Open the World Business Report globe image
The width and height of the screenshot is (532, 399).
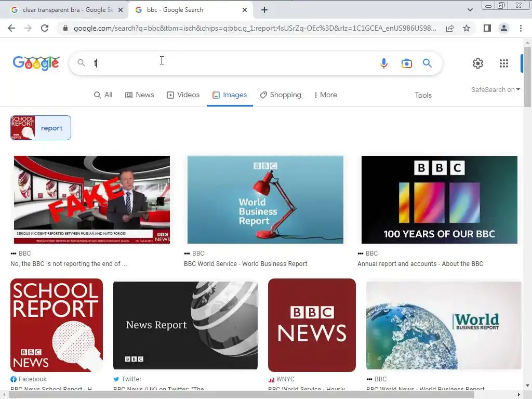point(444,325)
